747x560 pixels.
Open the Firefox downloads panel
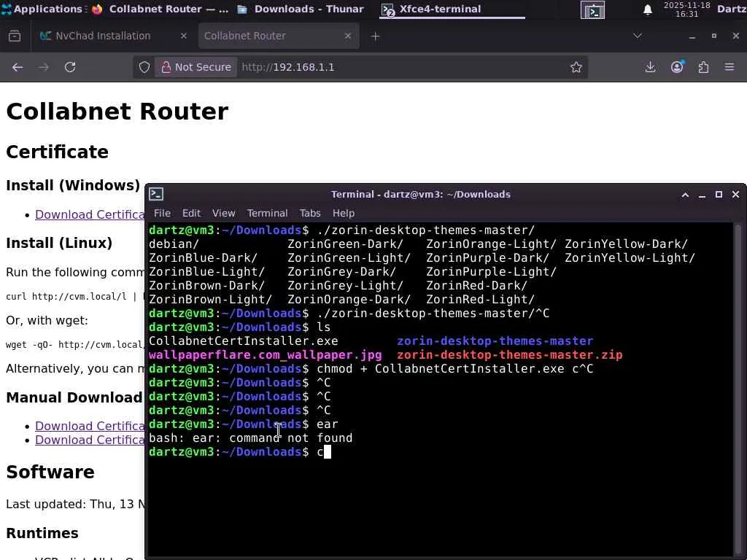650,67
